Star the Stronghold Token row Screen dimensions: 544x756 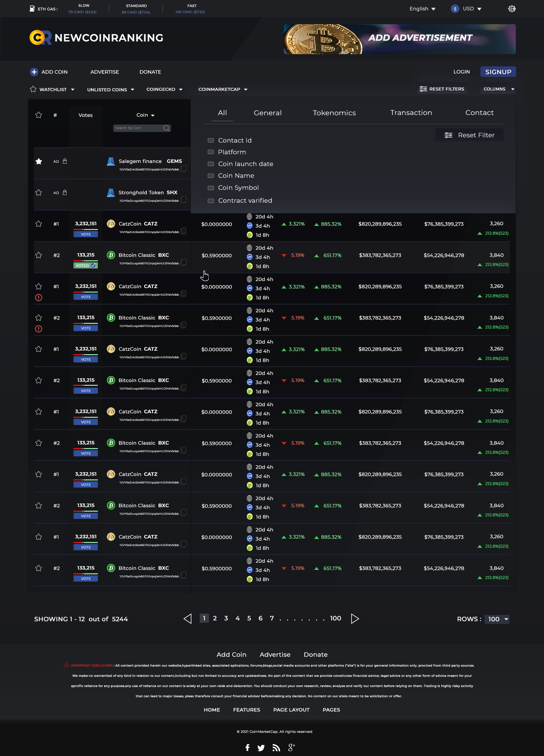(x=39, y=193)
